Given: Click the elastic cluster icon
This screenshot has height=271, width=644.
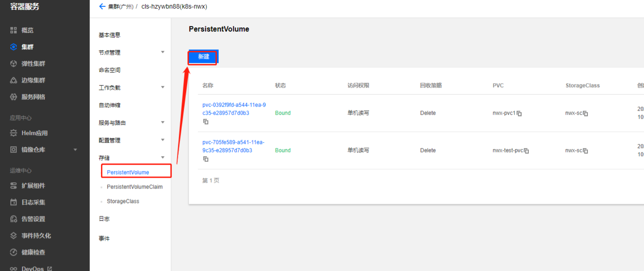Looking at the screenshot, I should [14, 64].
